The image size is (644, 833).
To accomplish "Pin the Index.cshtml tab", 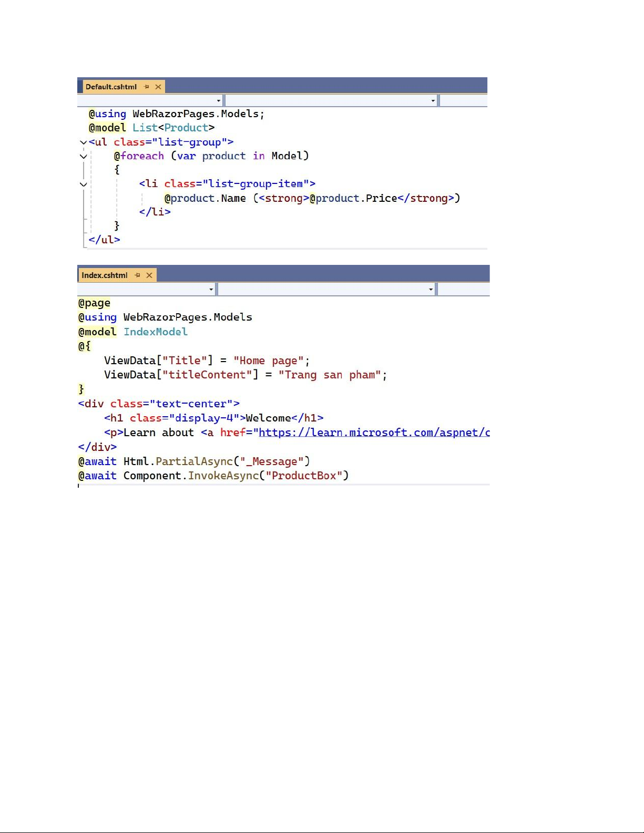I will pos(138,275).
